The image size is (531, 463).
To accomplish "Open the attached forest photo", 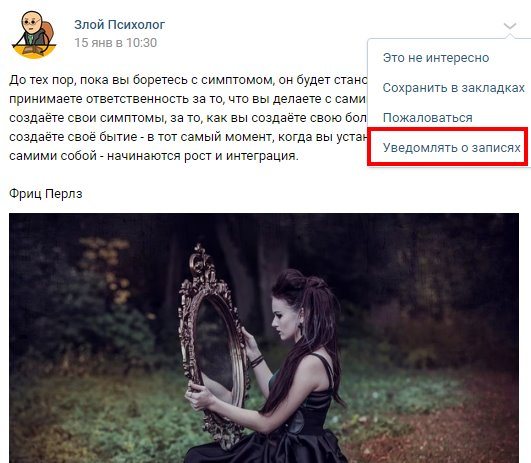I will coord(264,338).
